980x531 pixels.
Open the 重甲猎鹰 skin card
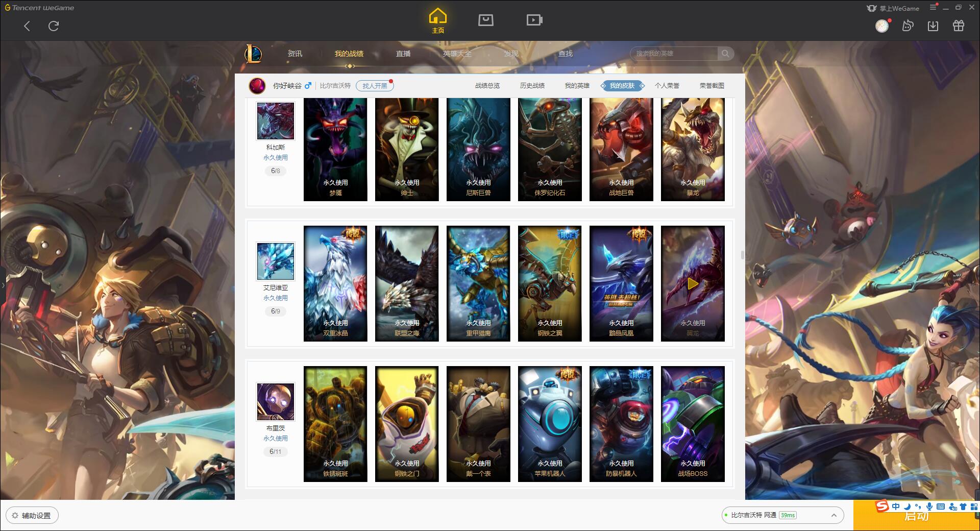478,283
